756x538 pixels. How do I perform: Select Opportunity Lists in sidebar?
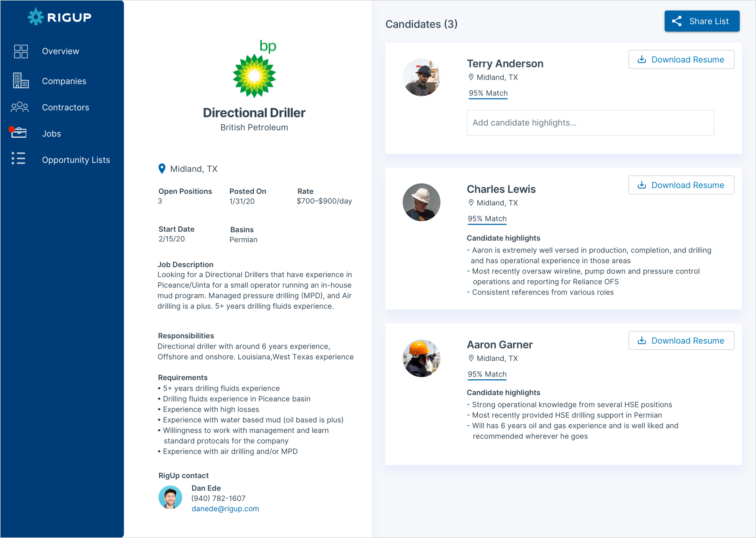[x=76, y=160]
